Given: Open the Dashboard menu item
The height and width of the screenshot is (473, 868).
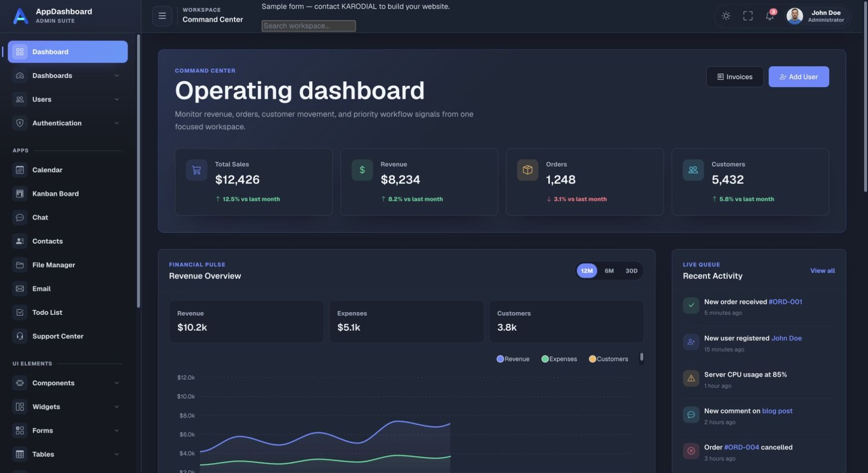Looking at the screenshot, I should click(68, 52).
